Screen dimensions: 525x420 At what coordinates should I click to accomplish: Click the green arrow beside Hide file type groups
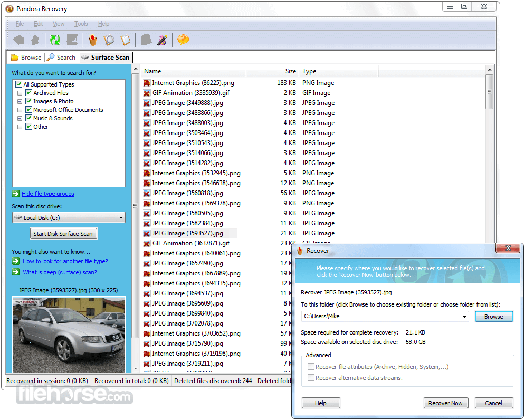(x=16, y=194)
